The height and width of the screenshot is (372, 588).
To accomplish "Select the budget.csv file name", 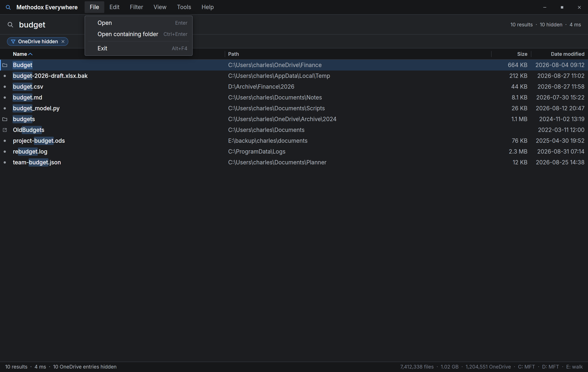I will pos(28,87).
